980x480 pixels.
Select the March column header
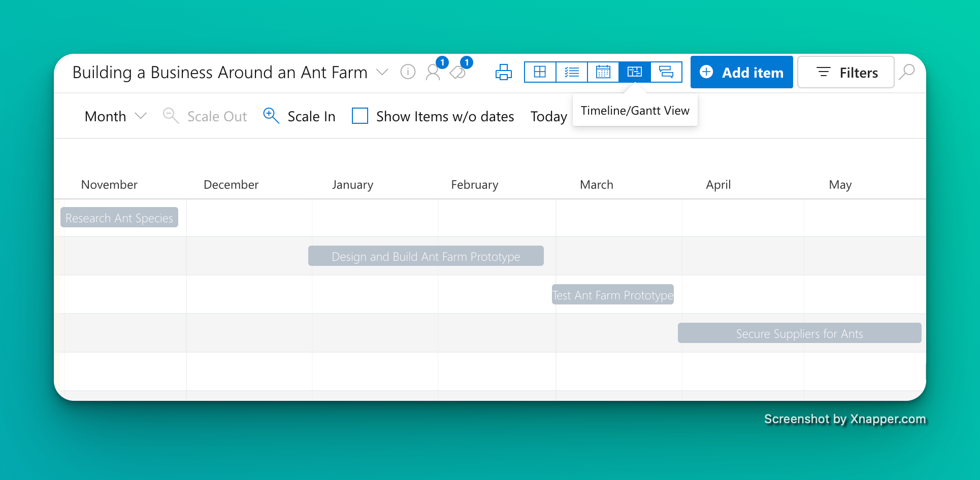pyautogui.click(x=597, y=184)
